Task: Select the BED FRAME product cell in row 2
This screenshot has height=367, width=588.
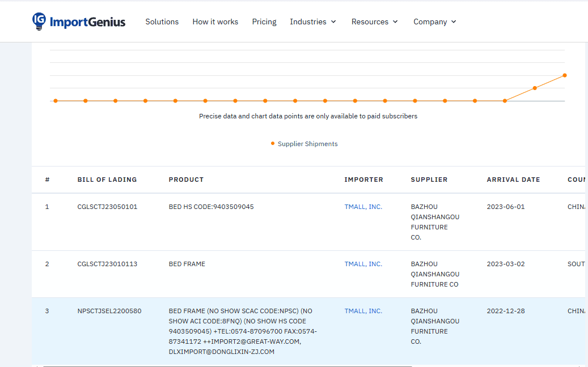Action: pos(187,264)
